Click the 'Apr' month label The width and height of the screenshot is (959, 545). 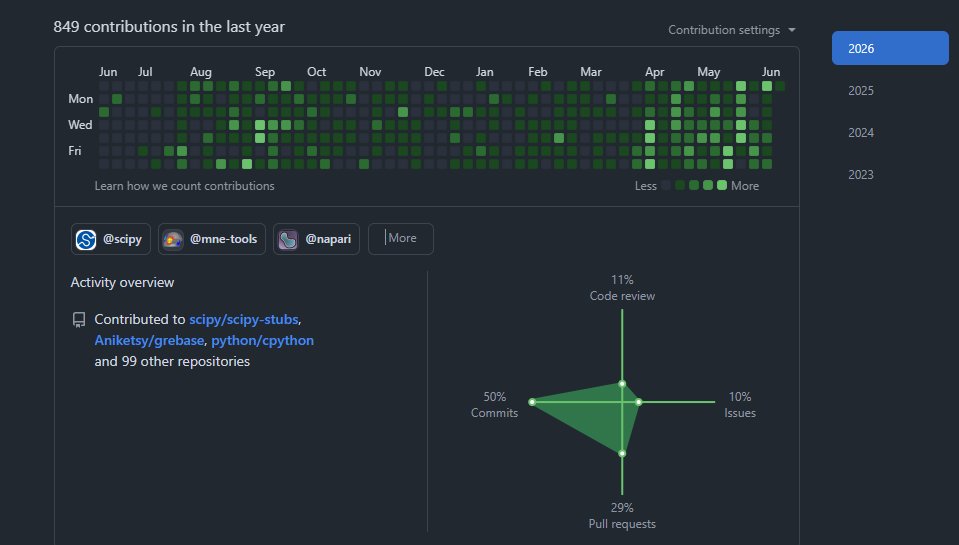654,72
